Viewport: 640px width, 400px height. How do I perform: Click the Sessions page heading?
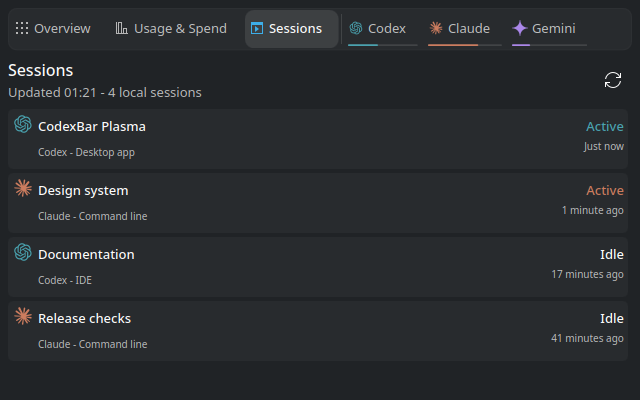(41, 70)
